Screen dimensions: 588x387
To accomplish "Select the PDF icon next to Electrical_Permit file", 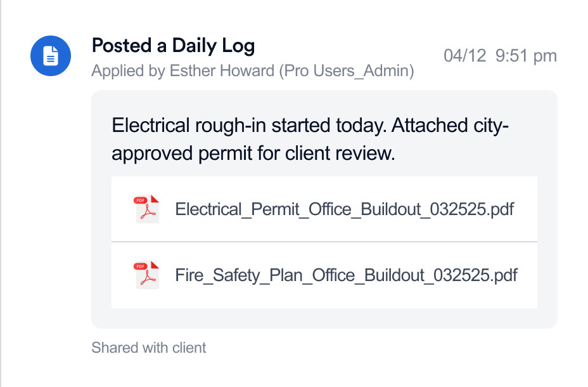I will click(146, 209).
